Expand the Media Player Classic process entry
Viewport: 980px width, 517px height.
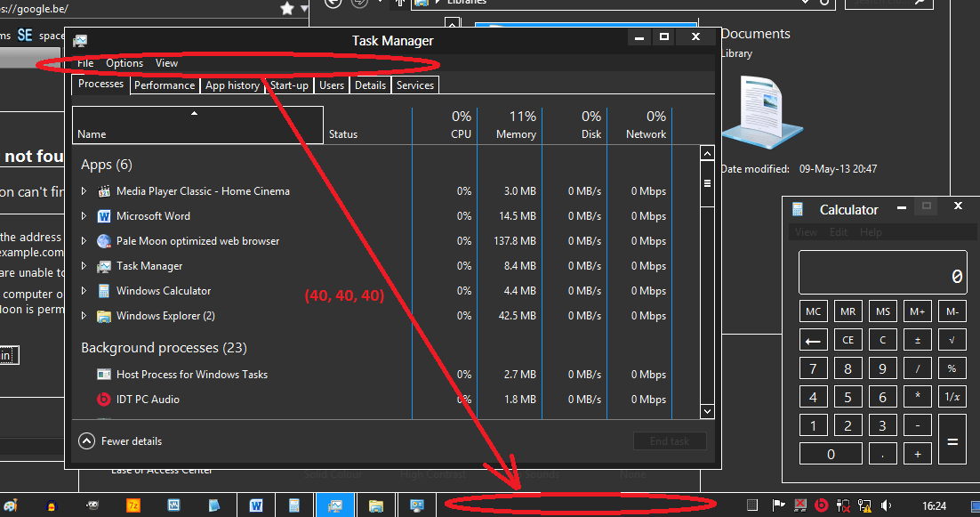[84, 191]
